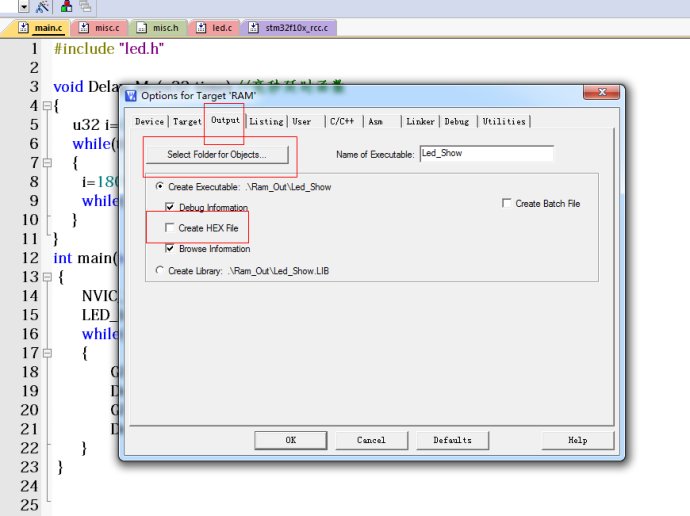Open the Debug tab in options dialog
690x516 pixels.
click(456, 121)
